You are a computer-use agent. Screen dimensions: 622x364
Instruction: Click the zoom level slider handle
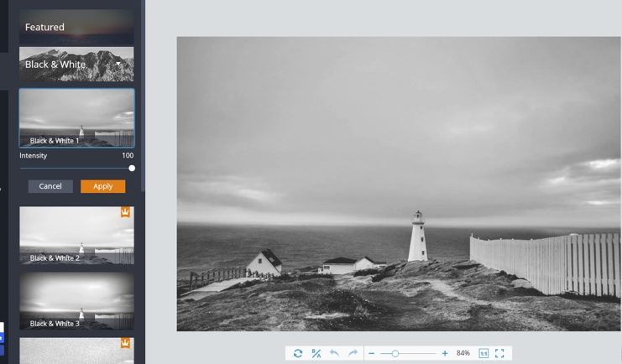click(395, 354)
